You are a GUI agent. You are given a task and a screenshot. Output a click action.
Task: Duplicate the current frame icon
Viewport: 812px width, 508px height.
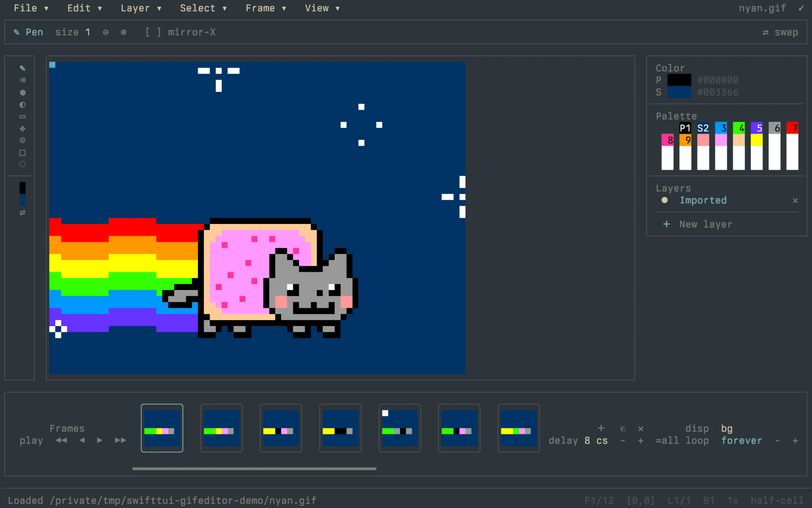click(623, 429)
